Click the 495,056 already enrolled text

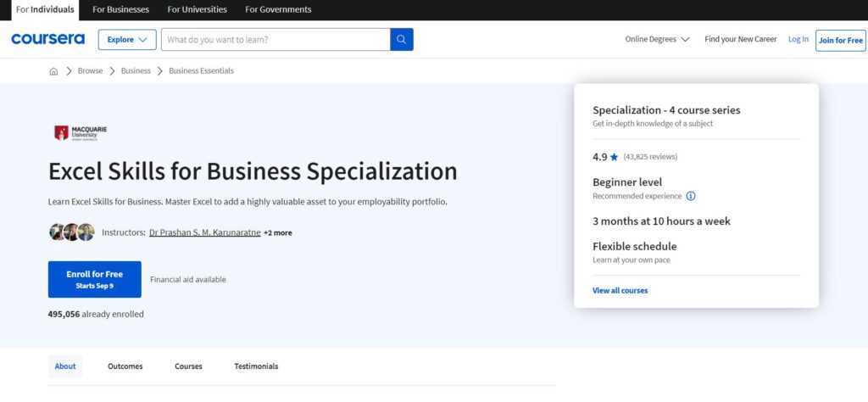(x=96, y=314)
